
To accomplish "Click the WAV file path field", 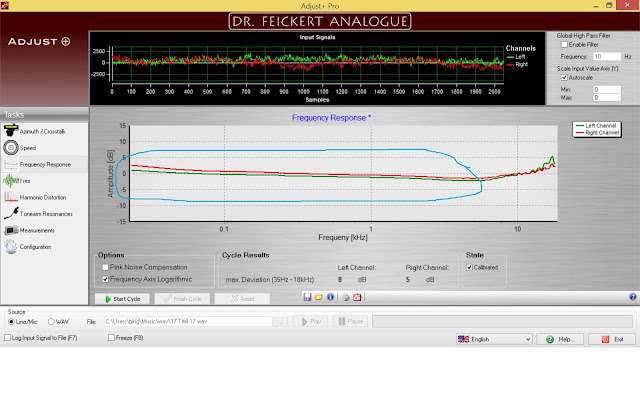I will (188, 322).
